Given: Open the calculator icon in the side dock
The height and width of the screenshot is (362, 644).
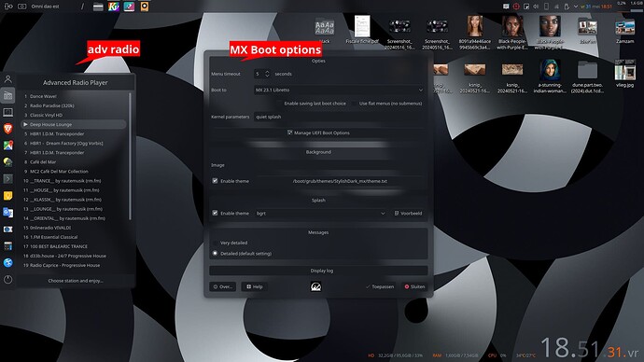Looking at the screenshot, I should 7,246.
